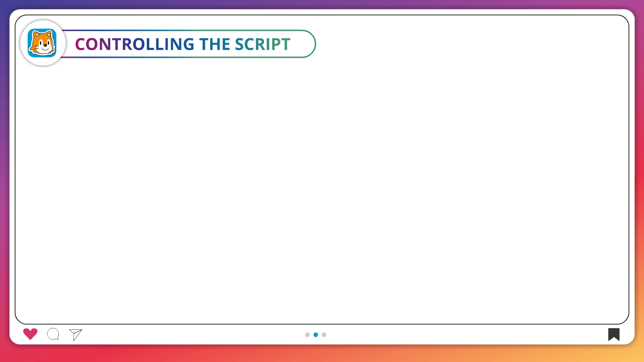Viewport: 644px width, 362px height.
Task: Go to the first gray pagination dot
Action: pos(307,334)
